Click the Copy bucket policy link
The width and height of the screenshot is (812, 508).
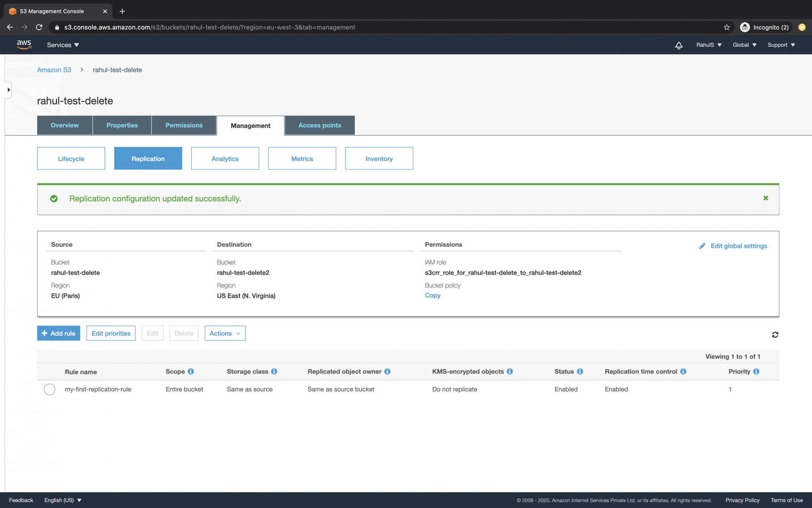pyautogui.click(x=432, y=295)
